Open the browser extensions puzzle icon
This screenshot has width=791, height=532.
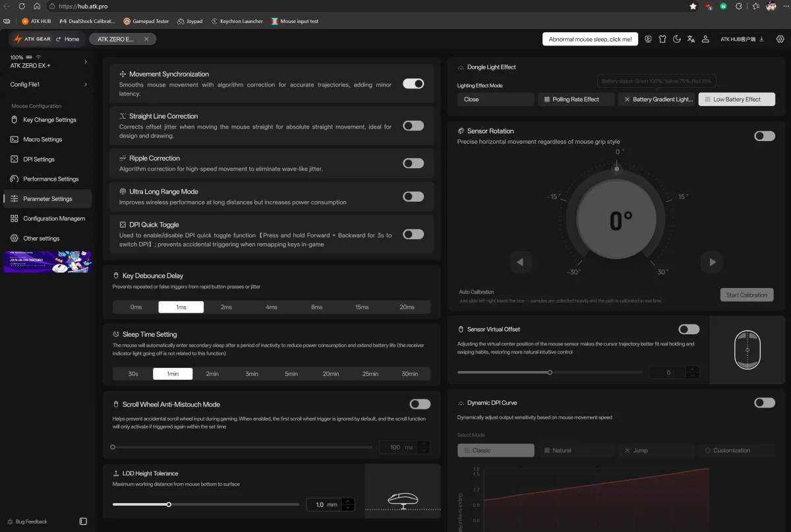click(738, 6)
